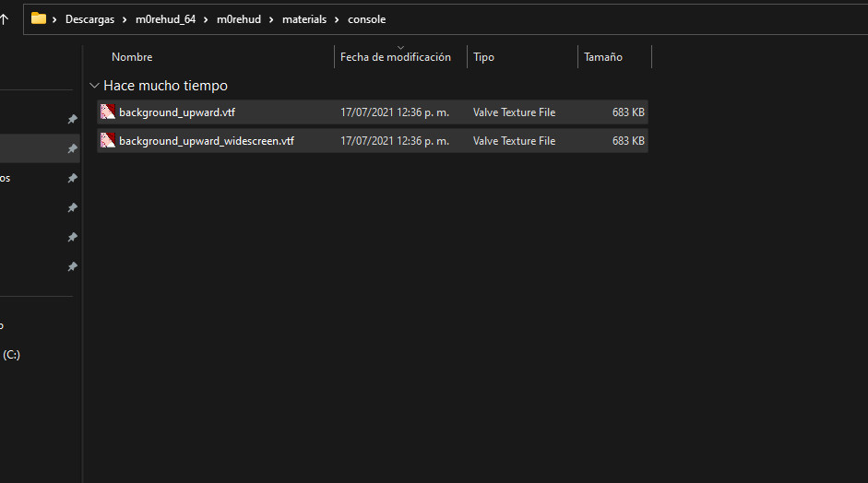This screenshot has width=868, height=483.
Task: Click the folder icon in address bar
Action: [x=39, y=18]
